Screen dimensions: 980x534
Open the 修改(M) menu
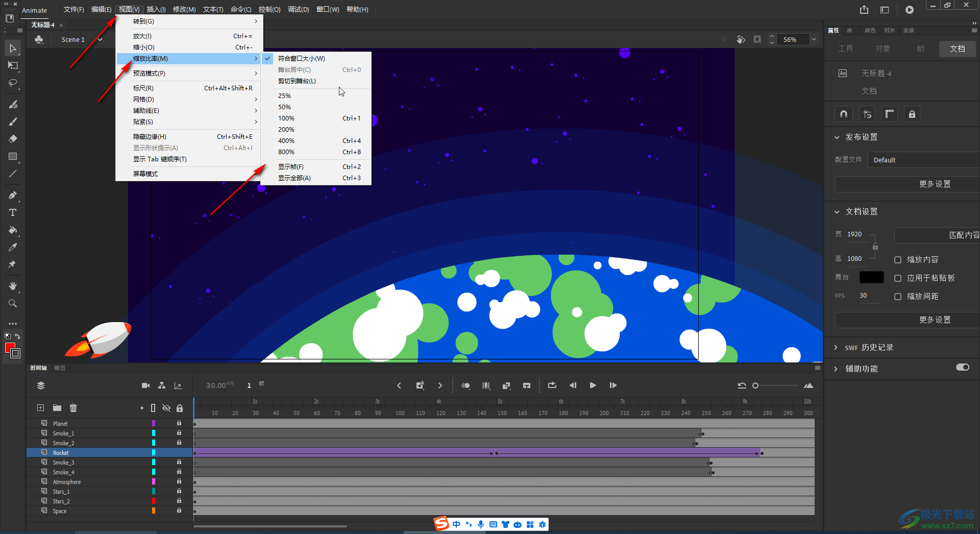[x=184, y=10]
